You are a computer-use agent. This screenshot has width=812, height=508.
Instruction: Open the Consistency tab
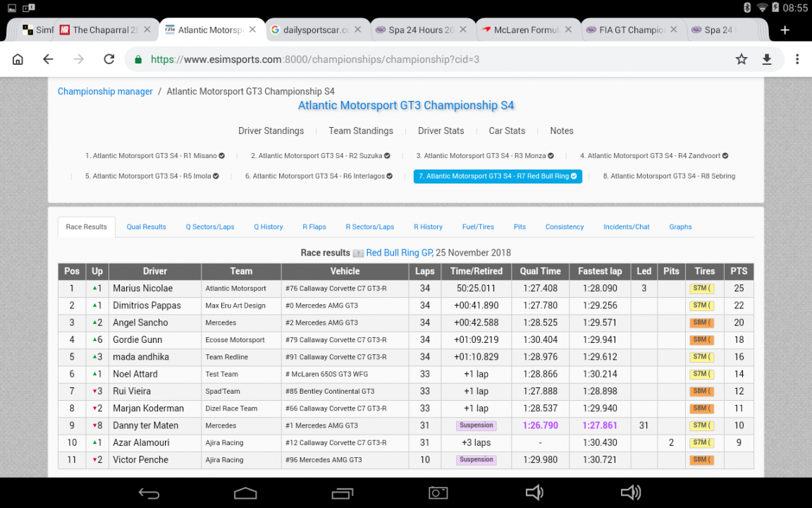(565, 227)
